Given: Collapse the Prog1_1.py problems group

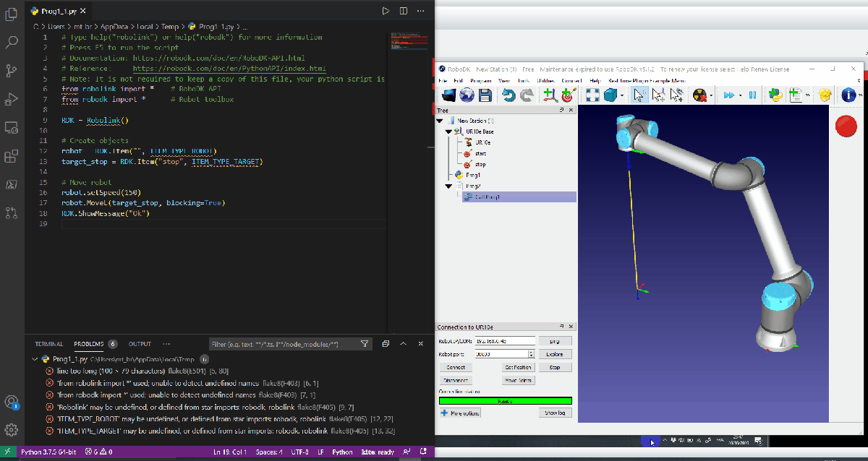Looking at the screenshot, I should tap(35, 359).
